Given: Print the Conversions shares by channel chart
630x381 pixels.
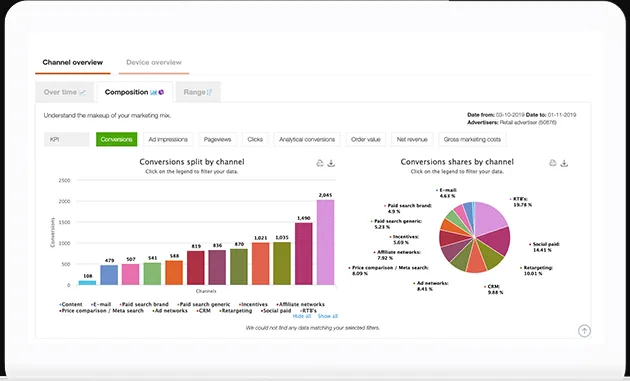Looking at the screenshot, I should (553, 163).
